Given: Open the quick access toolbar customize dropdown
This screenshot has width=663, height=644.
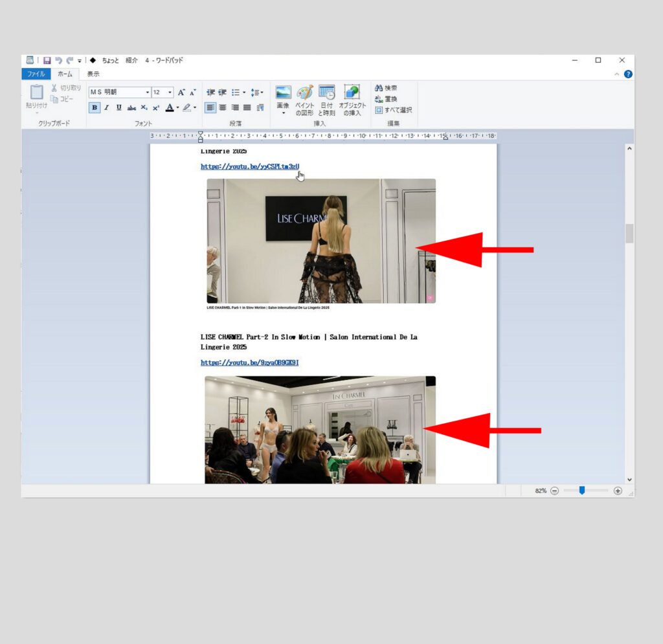Looking at the screenshot, I should [x=80, y=61].
